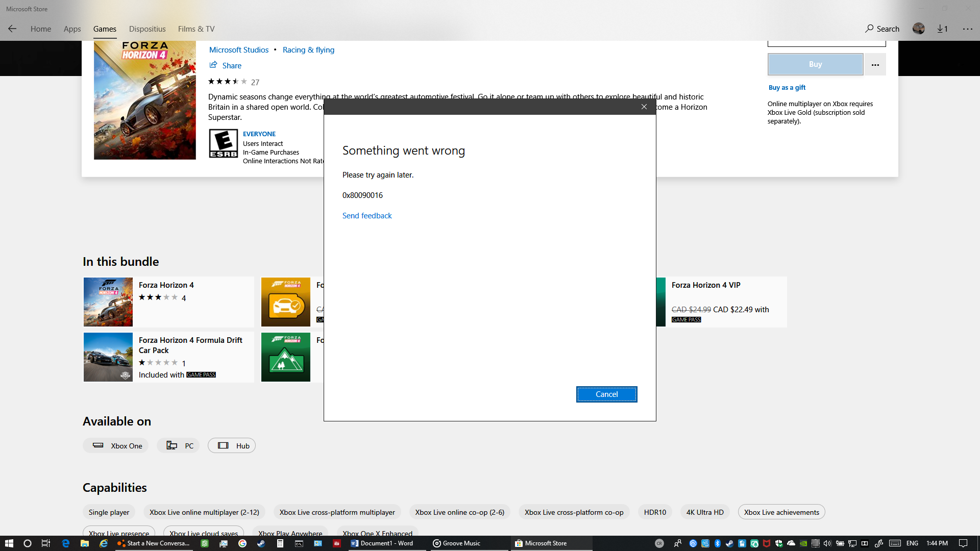Click the HDR10 capability chip

coord(655,512)
